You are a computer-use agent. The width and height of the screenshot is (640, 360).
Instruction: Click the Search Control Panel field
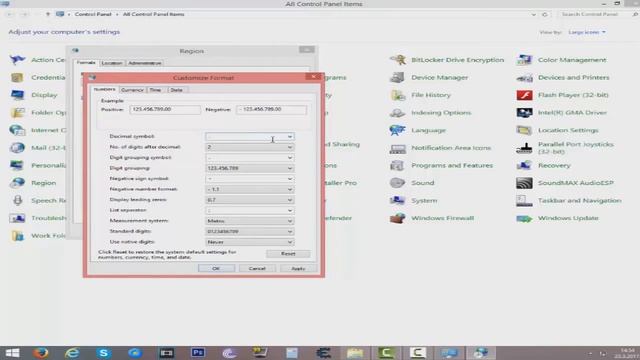tap(597, 14)
